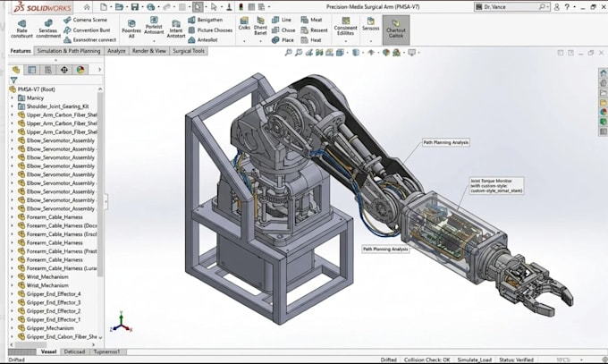The width and height of the screenshot is (608, 364).
Task: Click the filter funnel icon in tree
Action: [x=14, y=80]
